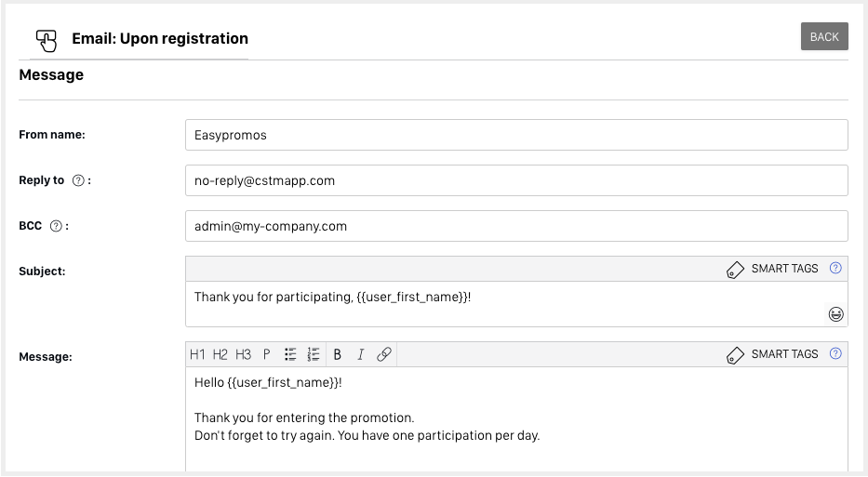Apply Heading 2 format in message toolbar
Screen dimensions: 868x477
click(220, 354)
